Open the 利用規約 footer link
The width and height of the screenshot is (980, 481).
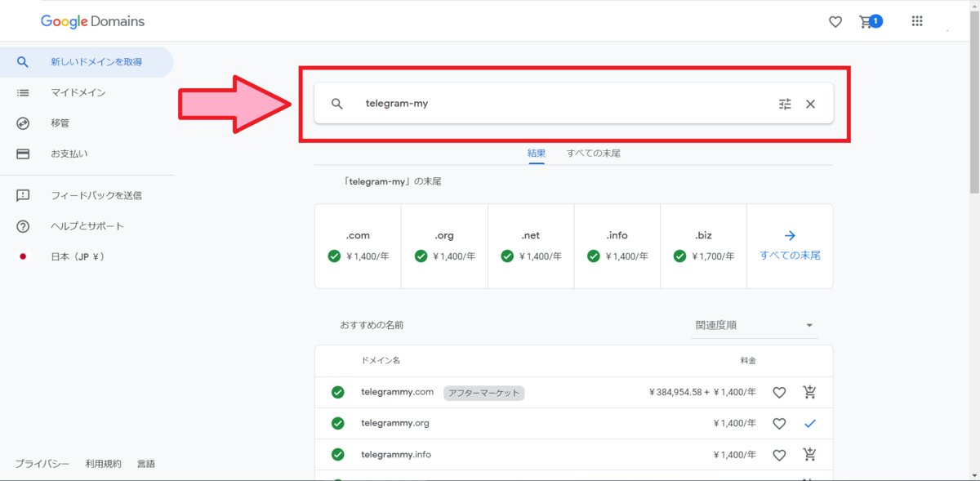pos(103,463)
